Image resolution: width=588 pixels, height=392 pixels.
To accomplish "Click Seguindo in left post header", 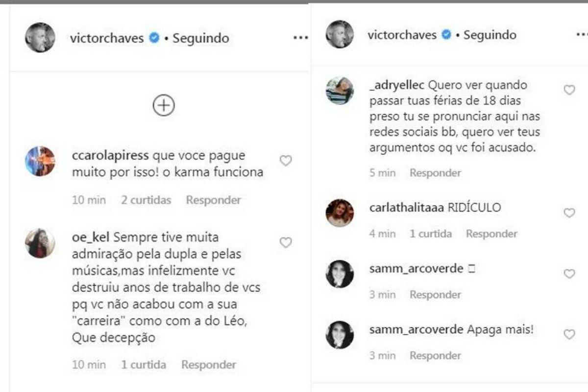I will 200,38.
